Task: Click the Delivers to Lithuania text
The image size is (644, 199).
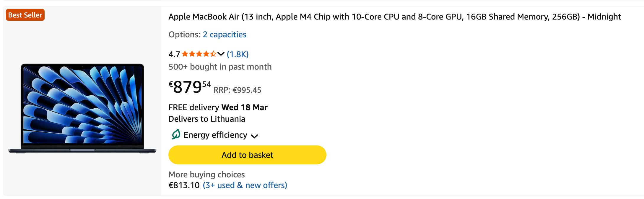Action: click(x=207, y=119)
